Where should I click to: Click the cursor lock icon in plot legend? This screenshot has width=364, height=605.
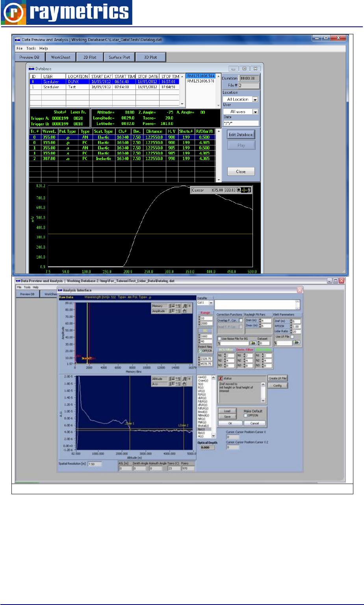249,190
